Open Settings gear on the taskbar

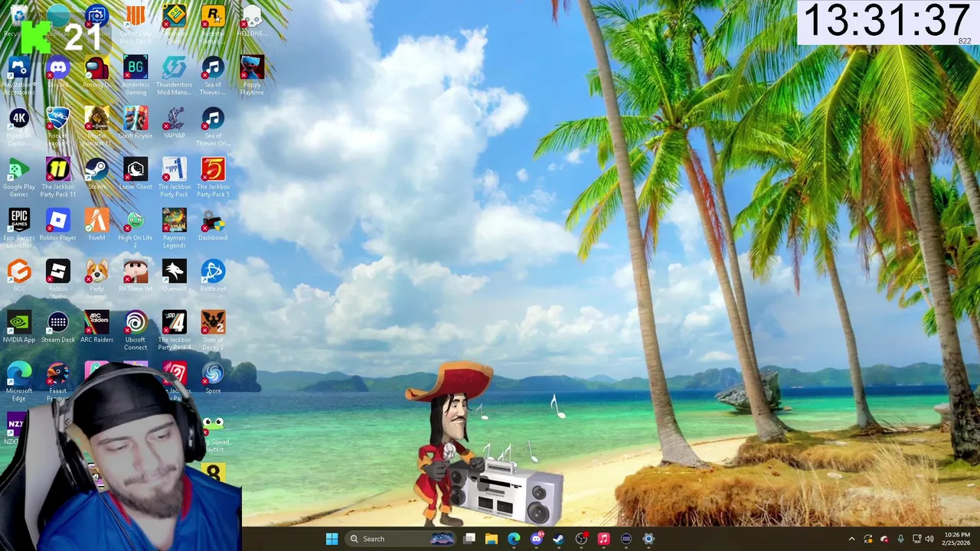point(648,539)
